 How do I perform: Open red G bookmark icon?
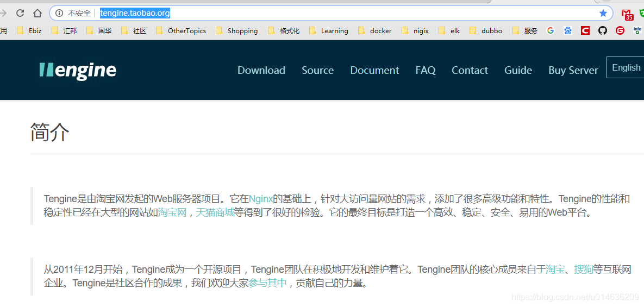(x=620, y=30)
